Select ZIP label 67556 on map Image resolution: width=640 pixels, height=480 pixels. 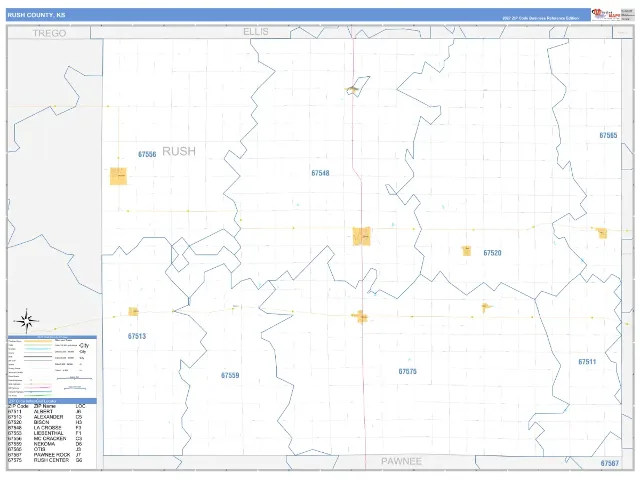coord(147,154)
